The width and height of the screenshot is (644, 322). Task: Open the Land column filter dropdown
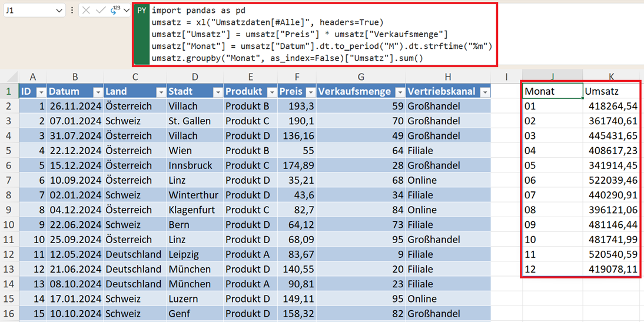coord(161,92)
